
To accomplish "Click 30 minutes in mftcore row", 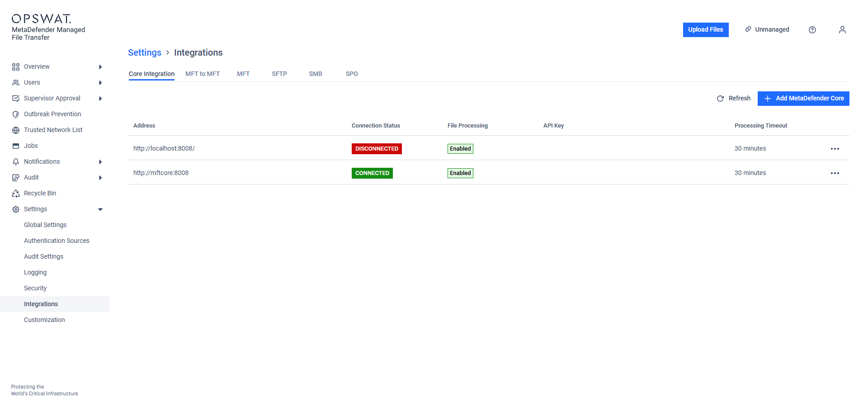I will (750, 173).
